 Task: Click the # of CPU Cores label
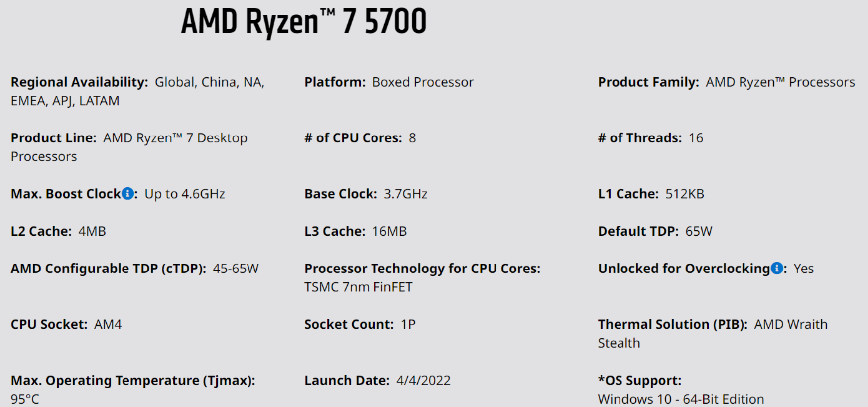point(353,138)
